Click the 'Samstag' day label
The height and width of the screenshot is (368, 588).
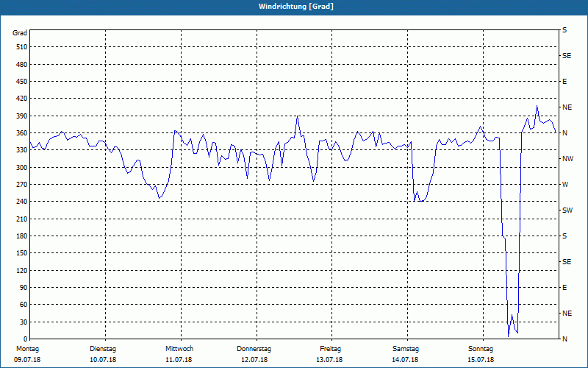click(x=406, y=349)
